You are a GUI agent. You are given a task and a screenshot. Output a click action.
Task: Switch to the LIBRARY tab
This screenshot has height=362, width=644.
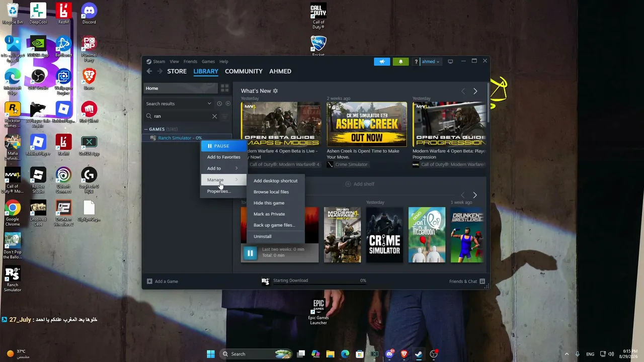[x=206, y=71]
